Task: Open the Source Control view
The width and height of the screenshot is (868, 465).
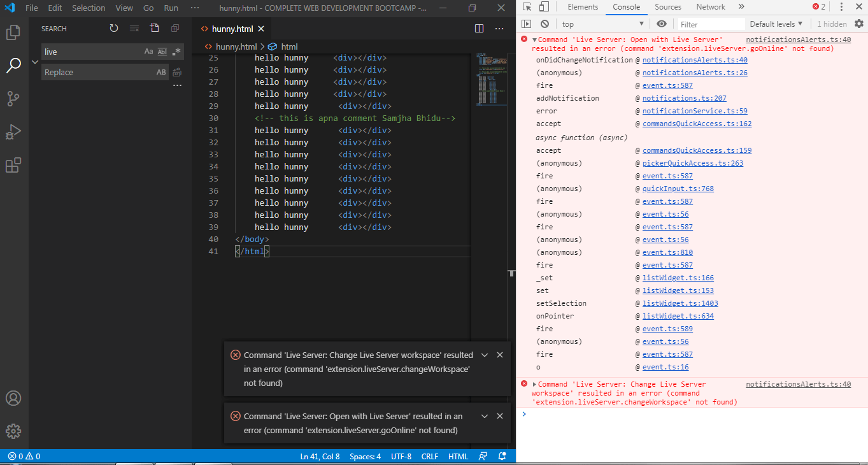Action: coord(13,99)
